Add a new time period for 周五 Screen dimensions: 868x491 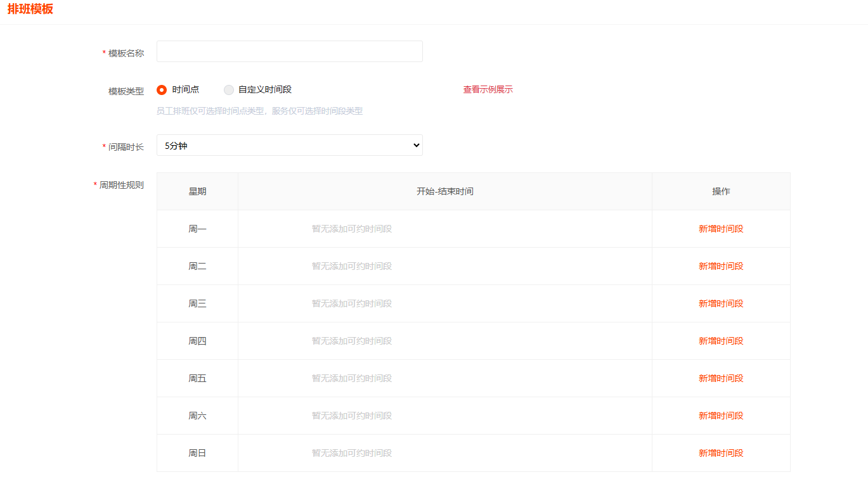pyautogui.click(x=720, y=378)
